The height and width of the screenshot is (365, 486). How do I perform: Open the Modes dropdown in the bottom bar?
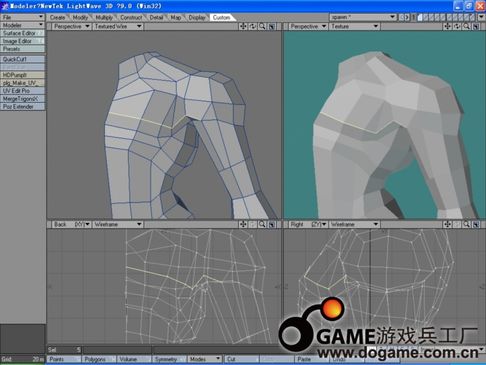click(204, 359)
